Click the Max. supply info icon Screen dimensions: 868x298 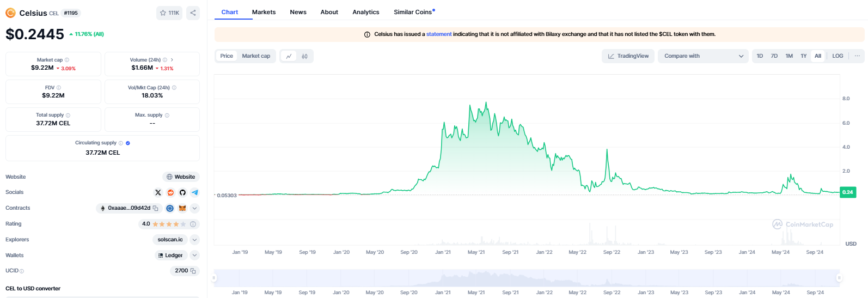(x=167, y=115)
